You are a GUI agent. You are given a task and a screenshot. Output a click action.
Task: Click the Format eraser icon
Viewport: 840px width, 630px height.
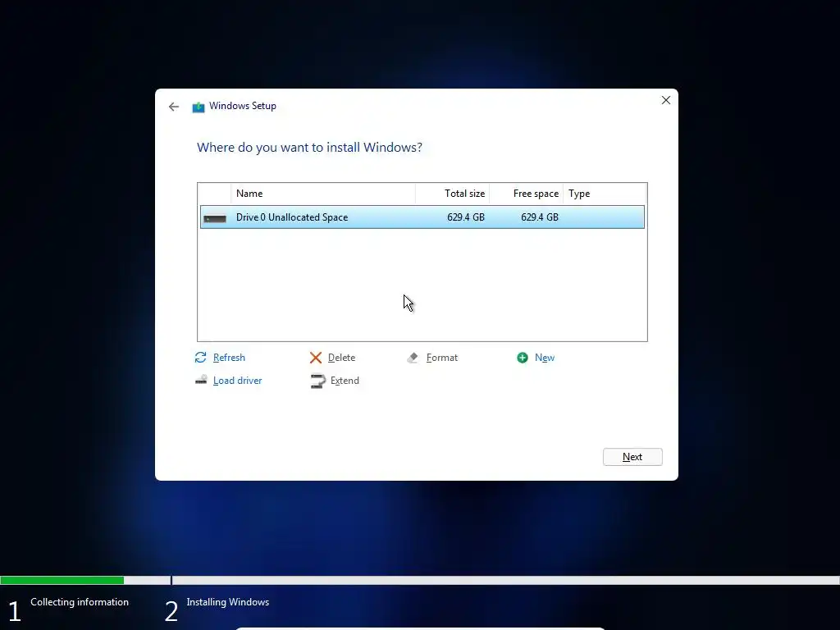point(413,358)
